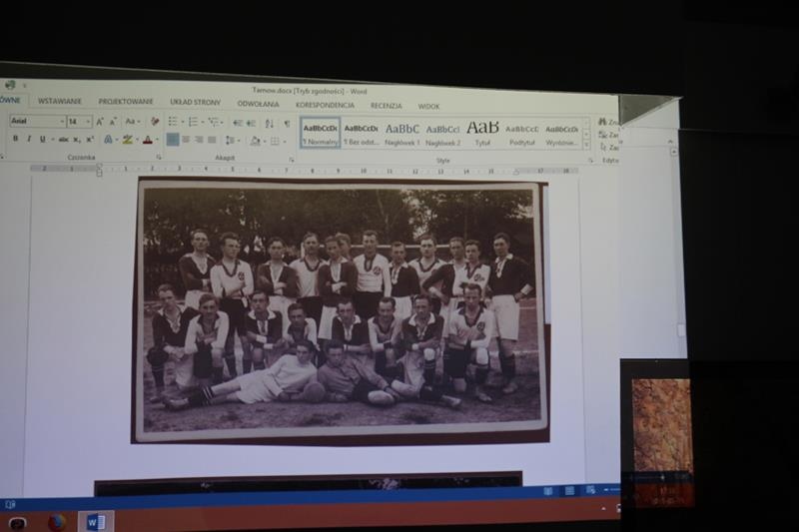Image resolution: width=799 pixels, height=532 pixels.
Task: Click the clear formatting icon
Action: pos(154,122)
